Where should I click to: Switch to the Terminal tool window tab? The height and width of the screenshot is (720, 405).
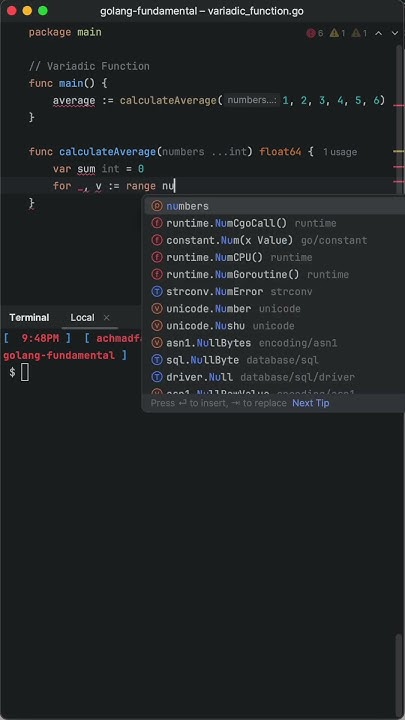click(x=29, y=318)
